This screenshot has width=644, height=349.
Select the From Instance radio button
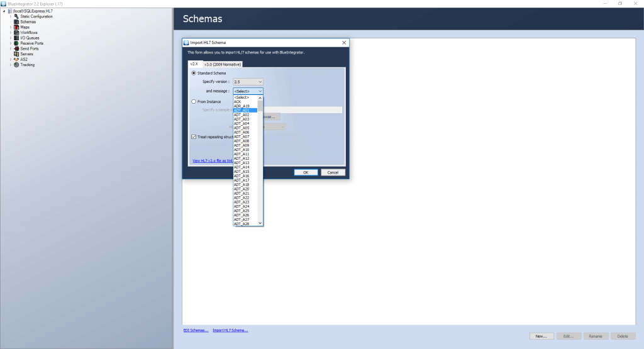tap(194, 101)
